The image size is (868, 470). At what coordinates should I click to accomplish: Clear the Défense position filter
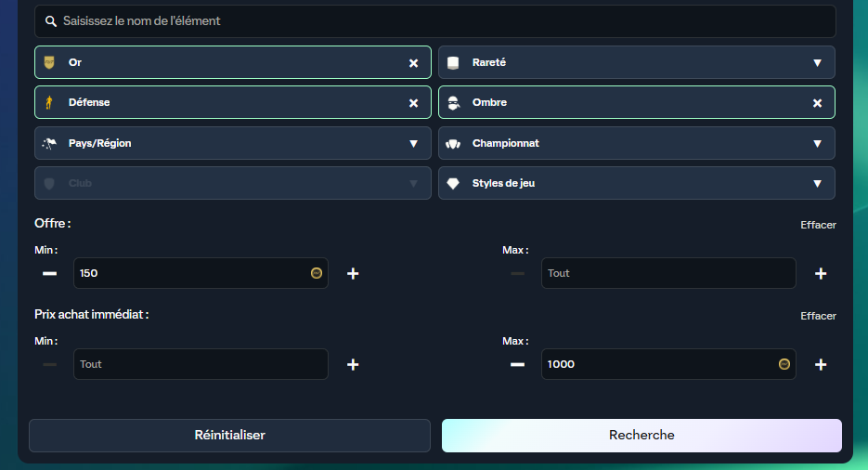click(413, 103)
